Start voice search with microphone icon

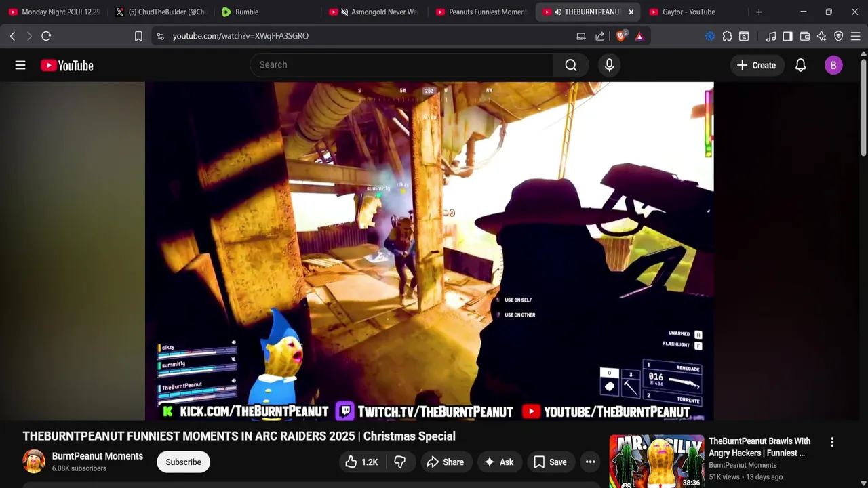pos(609,65)
